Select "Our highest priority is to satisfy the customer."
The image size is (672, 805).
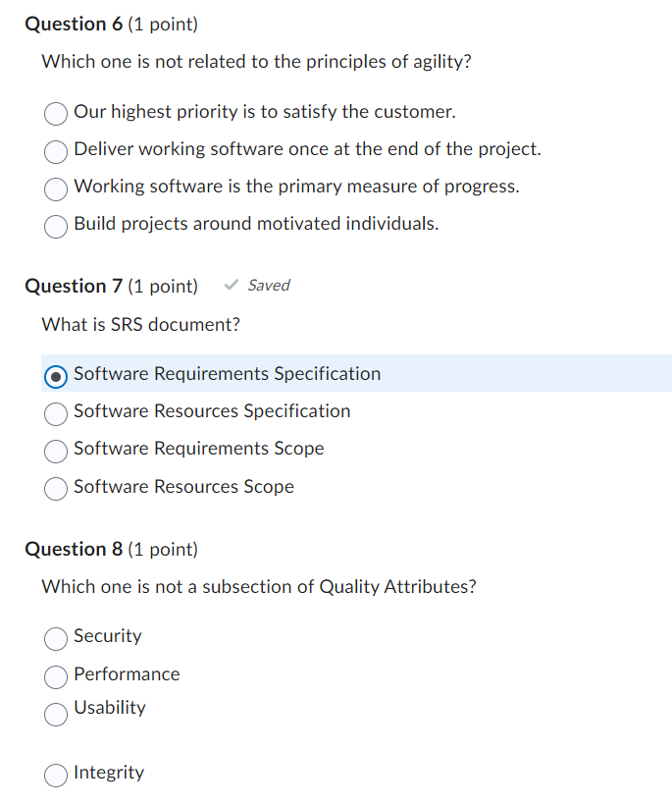click(x=56, y=114)
